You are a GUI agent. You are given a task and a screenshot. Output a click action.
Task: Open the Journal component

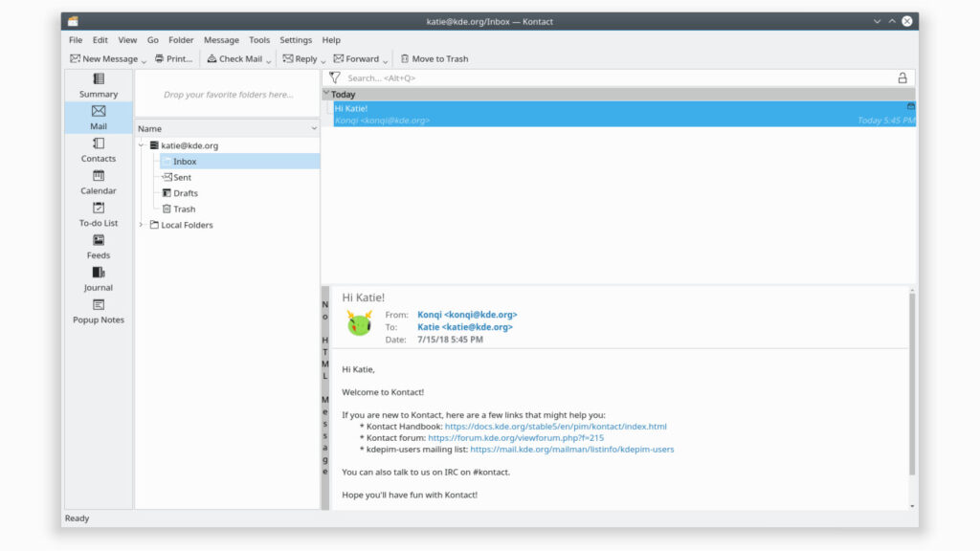[99, 279]
